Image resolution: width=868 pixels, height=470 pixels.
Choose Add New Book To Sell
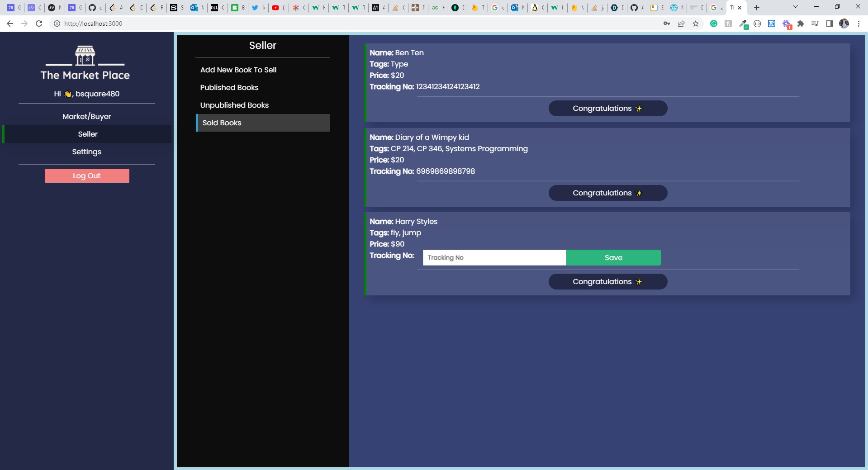click(x=238, y=70)
